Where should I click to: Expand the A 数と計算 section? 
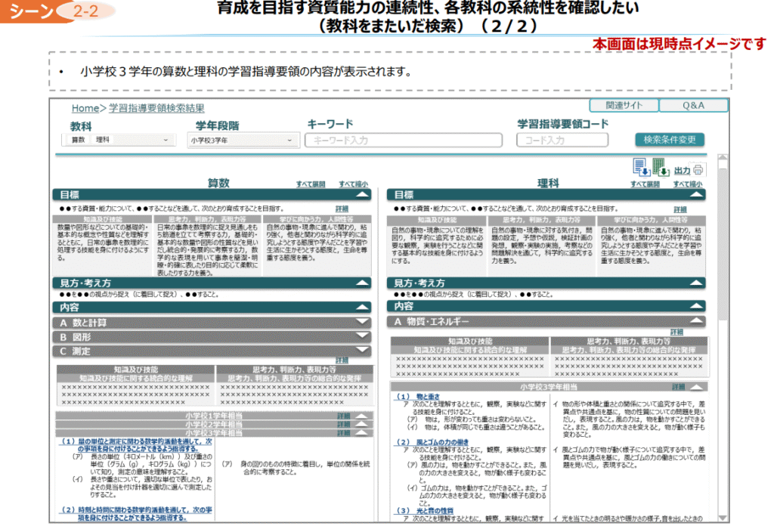pyautogui.click(x=362, y=323)
